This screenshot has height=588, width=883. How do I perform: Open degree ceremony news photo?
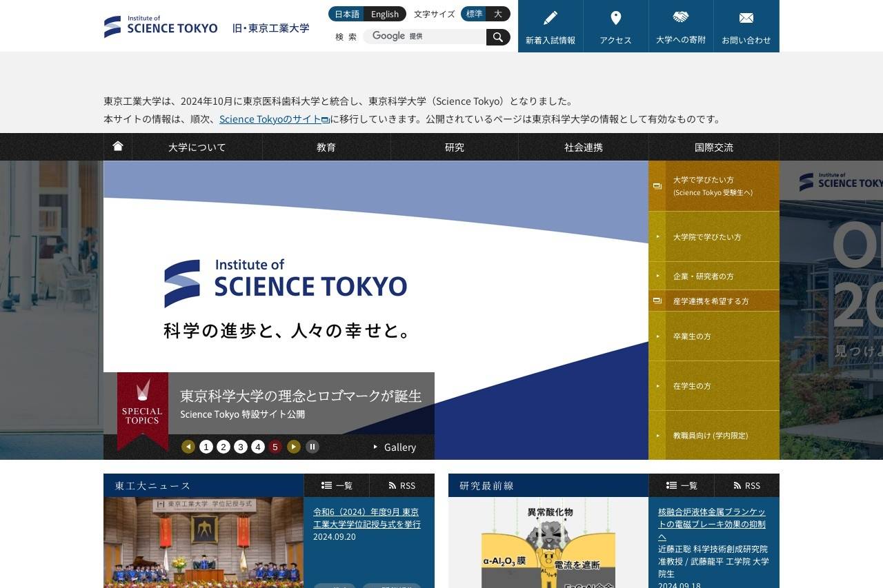coord(204,543)
